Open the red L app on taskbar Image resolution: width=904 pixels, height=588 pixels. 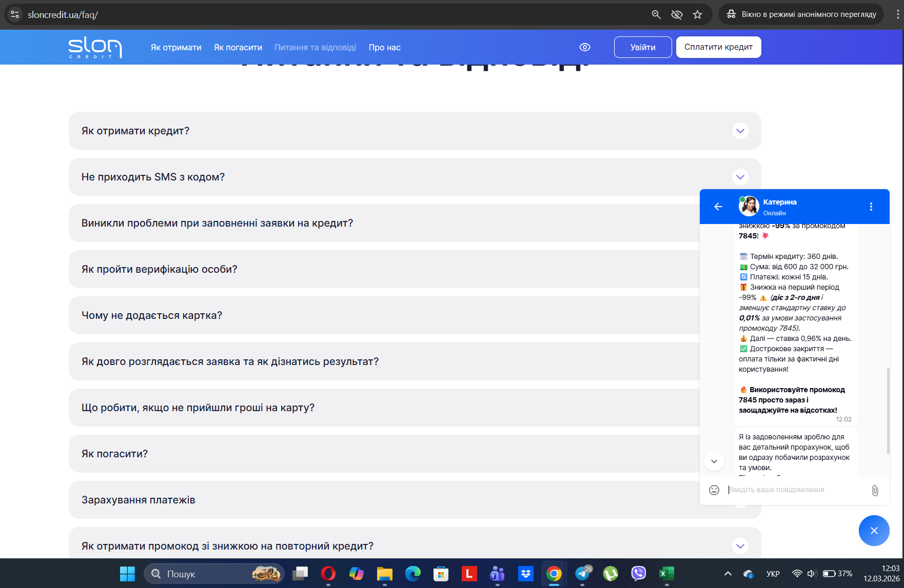click(469, 574)
